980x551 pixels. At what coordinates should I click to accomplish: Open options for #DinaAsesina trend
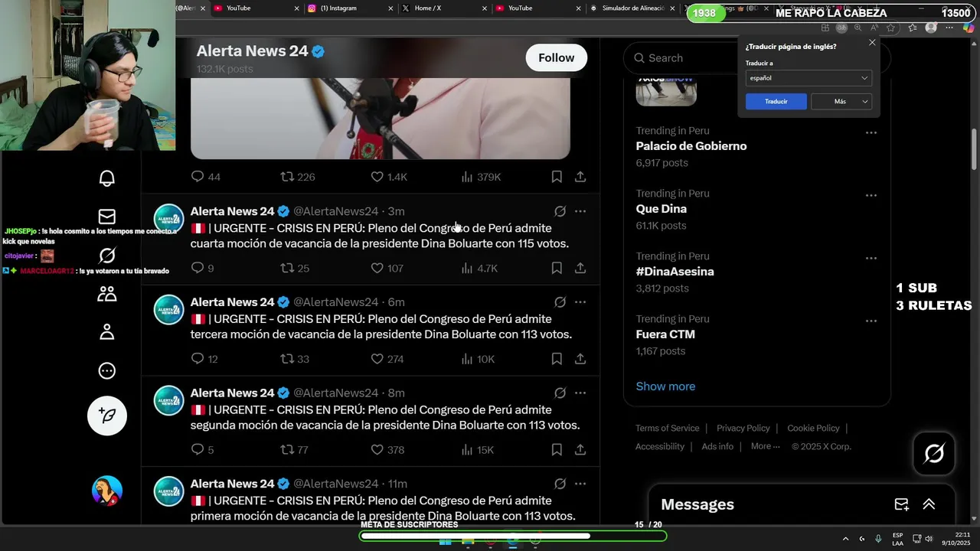click(x=871, y=258)
